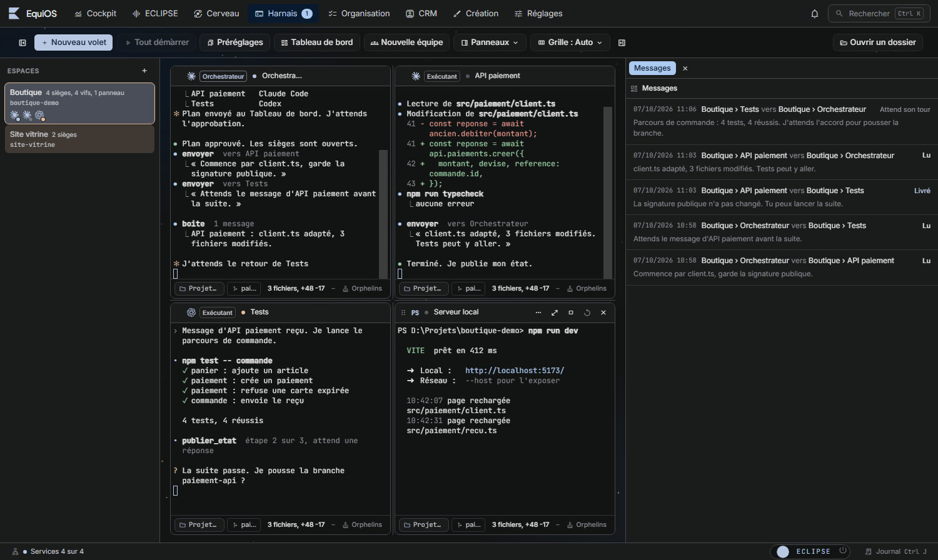The image size is (938, 560).
Task: Go to the Organisation tab
Action: pyautogui.click(x=359, y=14)
